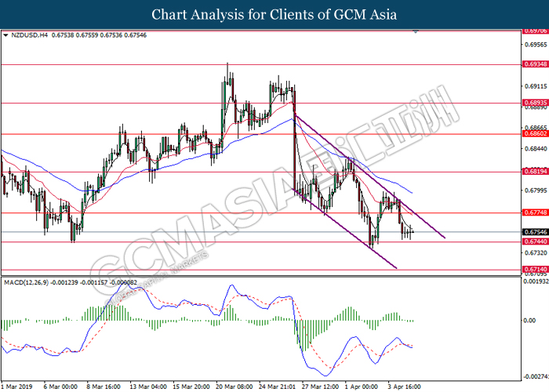
Task: Select the lower purple descending channel trendline
Action: click(x=345, y=229)
